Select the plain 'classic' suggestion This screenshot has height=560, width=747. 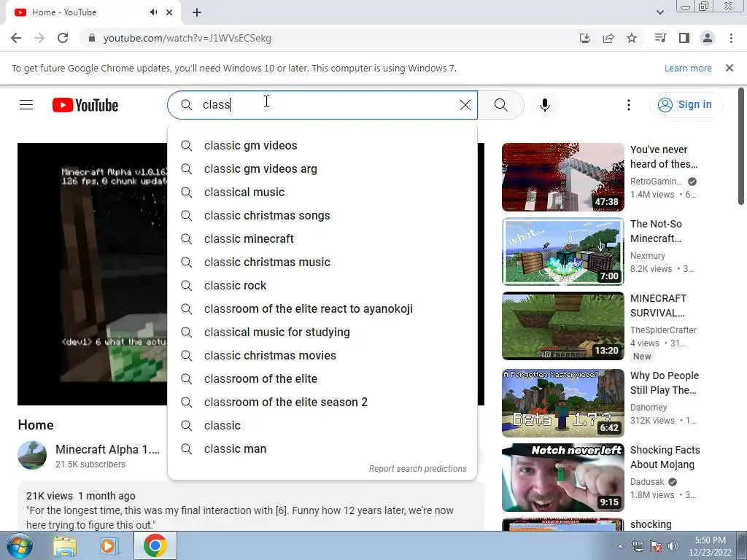(x=322, y=425)
